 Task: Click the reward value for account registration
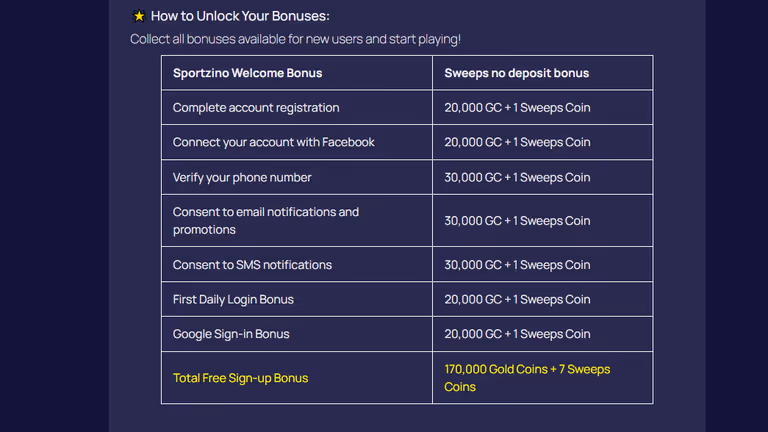tap(517, 108)
